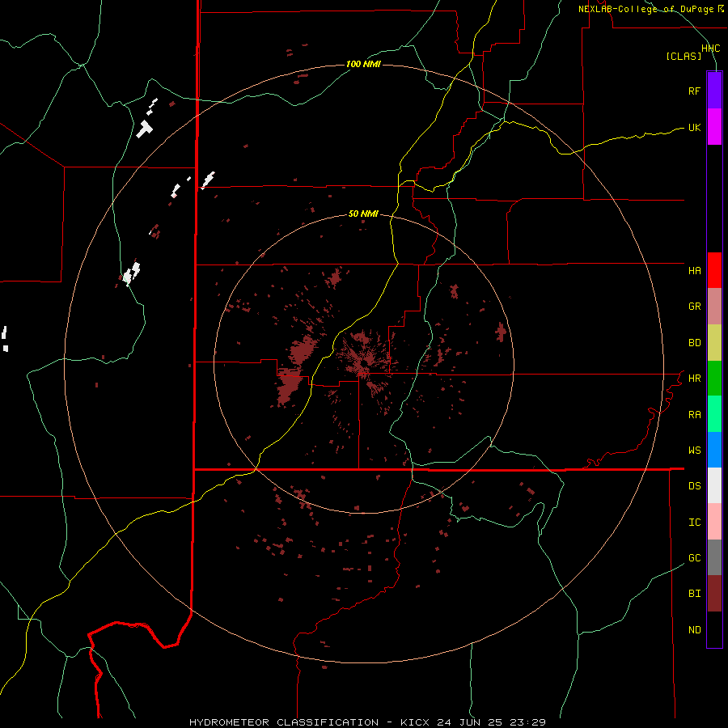Click the red HA legend color swatch
728x728 pixels.
point(714,270)
